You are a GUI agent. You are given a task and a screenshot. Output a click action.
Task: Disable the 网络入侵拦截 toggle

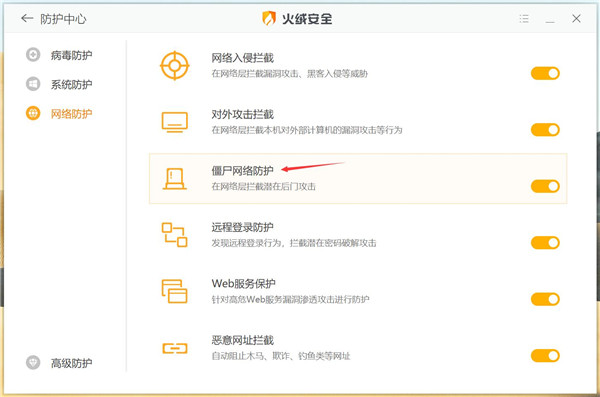(545, 73)
